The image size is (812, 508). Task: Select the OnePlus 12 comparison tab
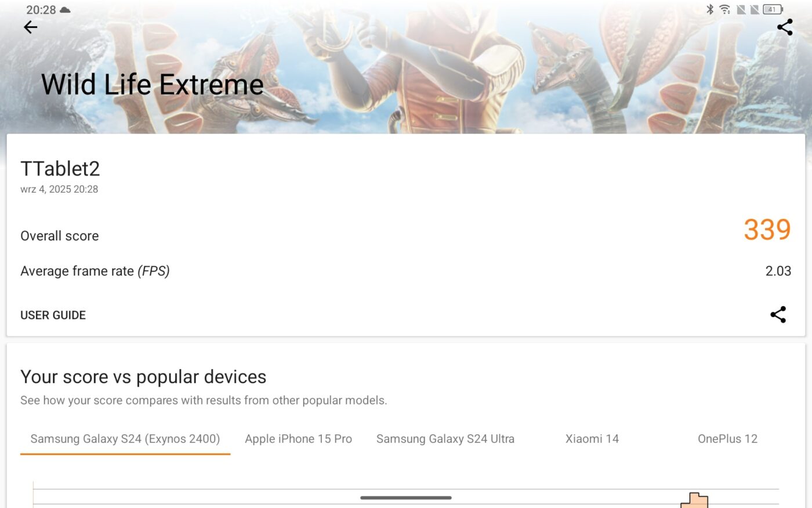pyautogui.click(x=727, y=439)
